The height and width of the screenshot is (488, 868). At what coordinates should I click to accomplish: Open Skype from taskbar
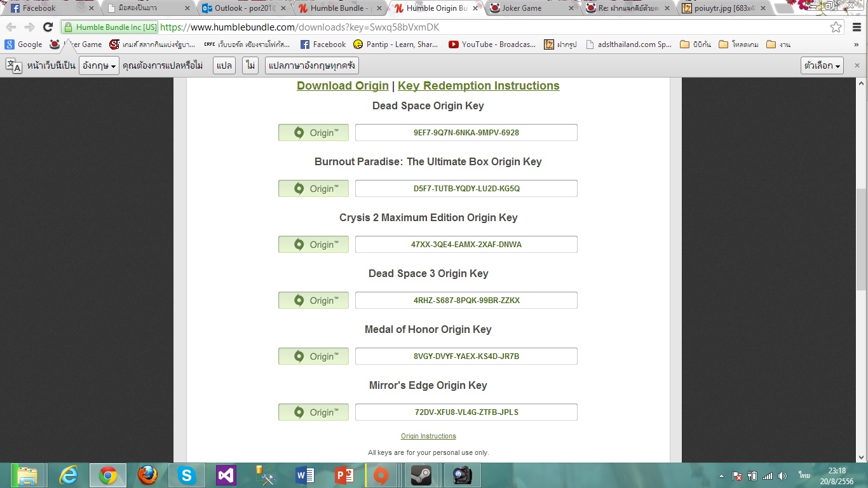[187, 475]
